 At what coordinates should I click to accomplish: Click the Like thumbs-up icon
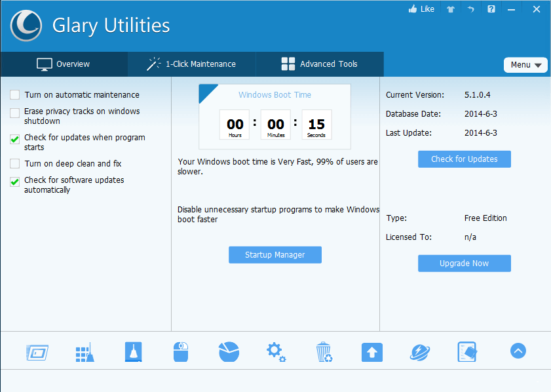[x=413, y=9]
